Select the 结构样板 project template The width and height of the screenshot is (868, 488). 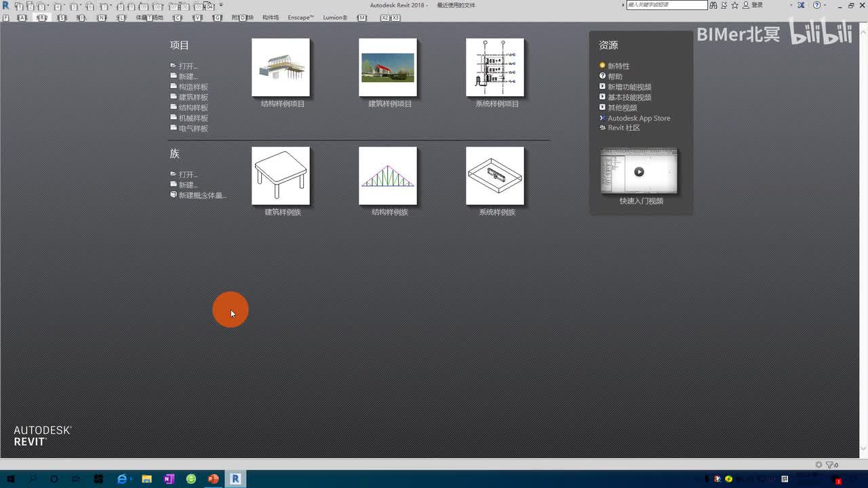[x=189, y=108]
